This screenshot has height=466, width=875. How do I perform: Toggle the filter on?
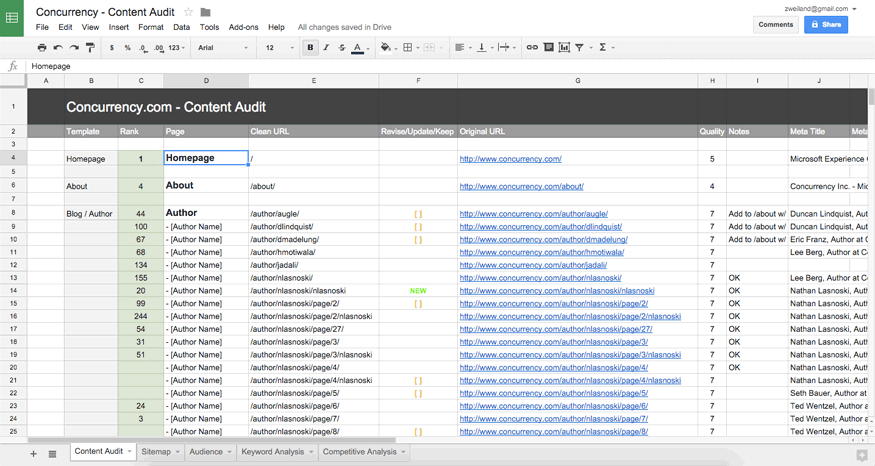(579, 47)
